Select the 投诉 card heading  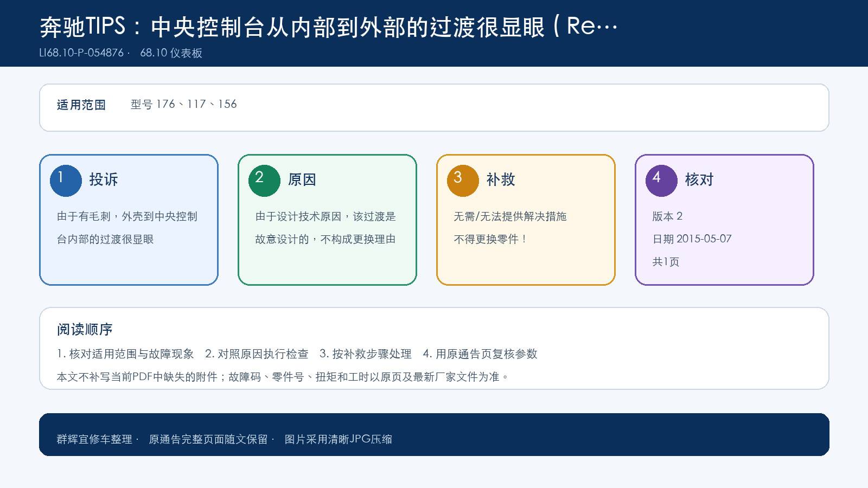[104, 179]
